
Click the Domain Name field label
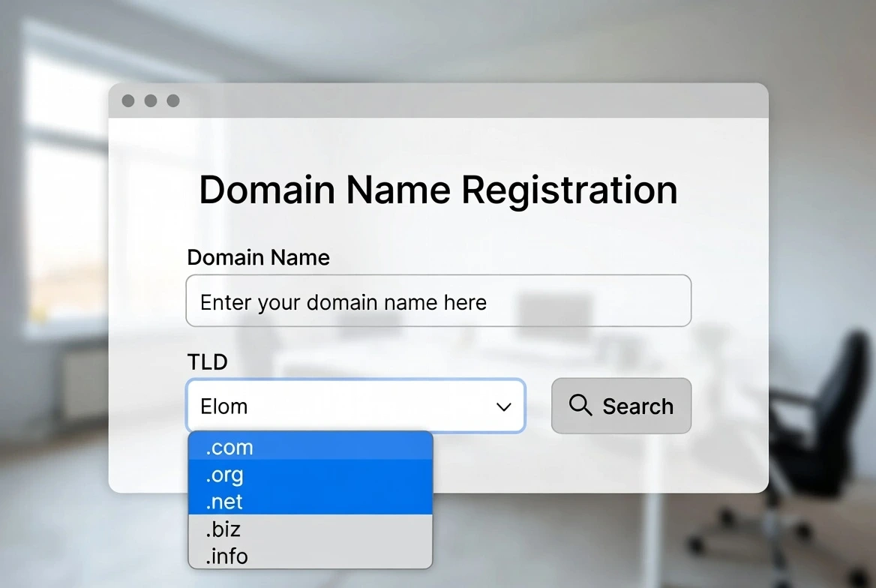pos(258,257)
